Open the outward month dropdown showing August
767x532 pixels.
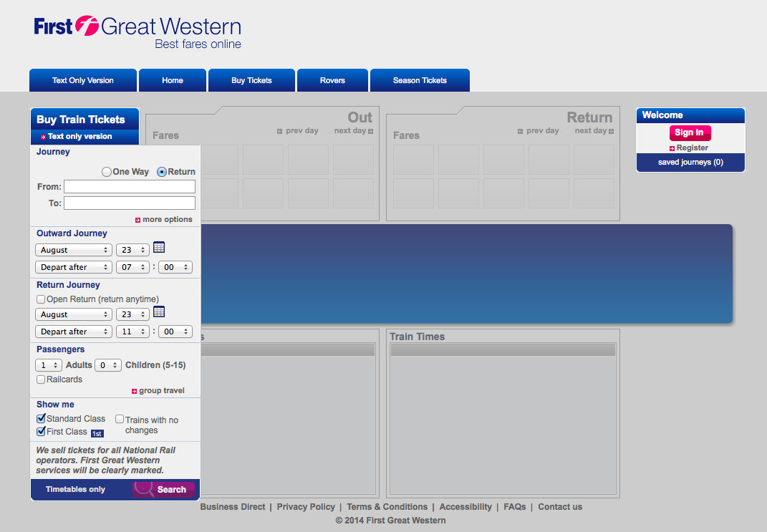[74, 250]
